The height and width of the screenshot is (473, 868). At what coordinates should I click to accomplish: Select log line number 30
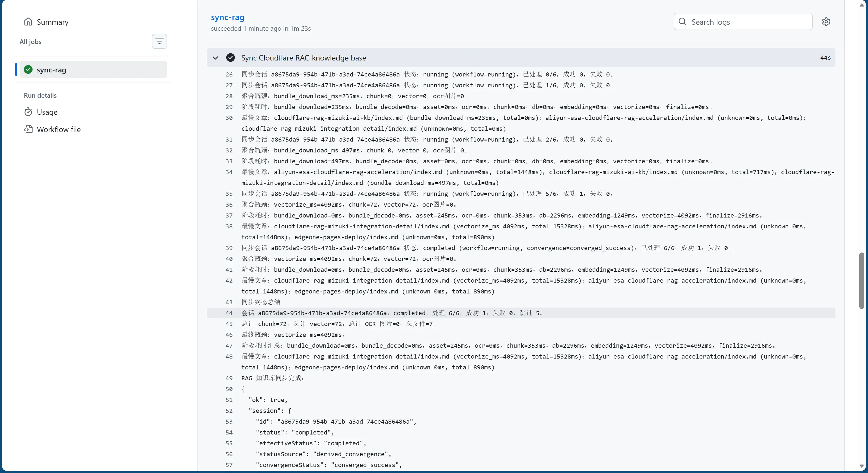pyautogui.click(x=229, y=118)
